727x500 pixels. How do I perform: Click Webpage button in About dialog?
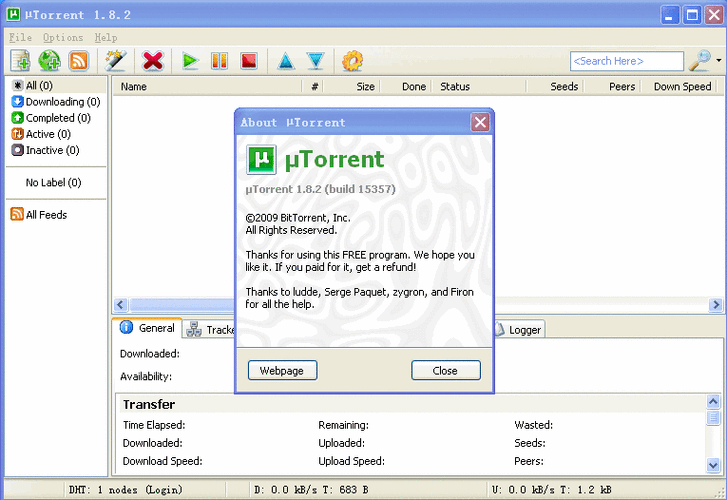[x=282, y=371]
